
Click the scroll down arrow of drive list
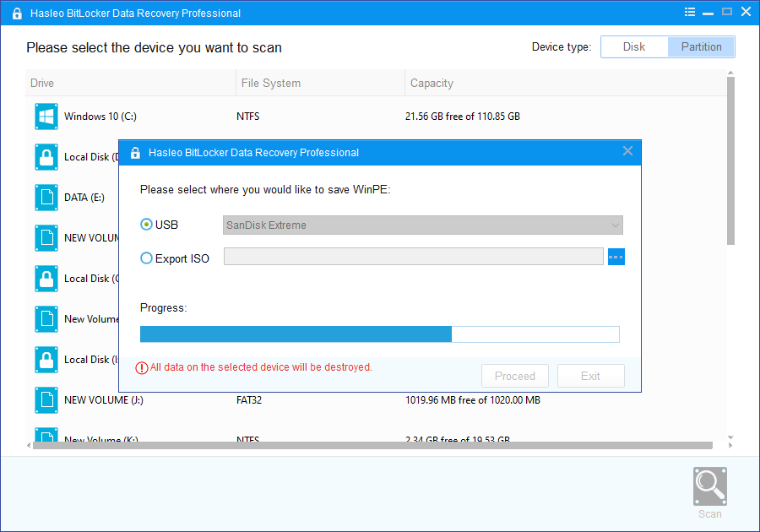coord(730,437)
